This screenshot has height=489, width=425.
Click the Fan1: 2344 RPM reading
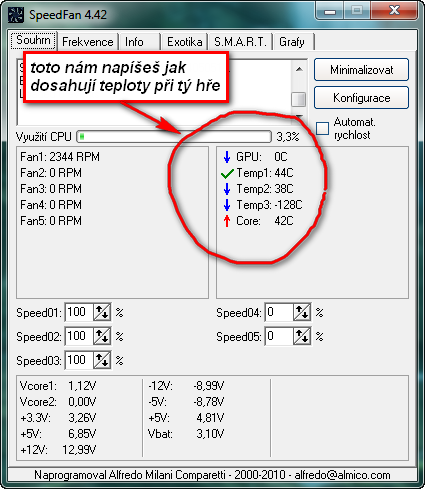[x=60, y=157]
